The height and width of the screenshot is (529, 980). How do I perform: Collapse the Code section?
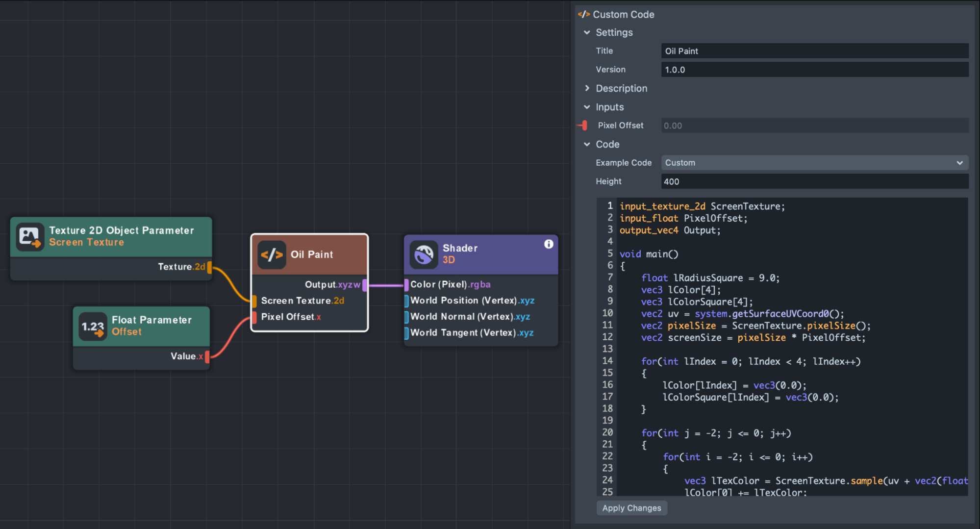point(587,144)
